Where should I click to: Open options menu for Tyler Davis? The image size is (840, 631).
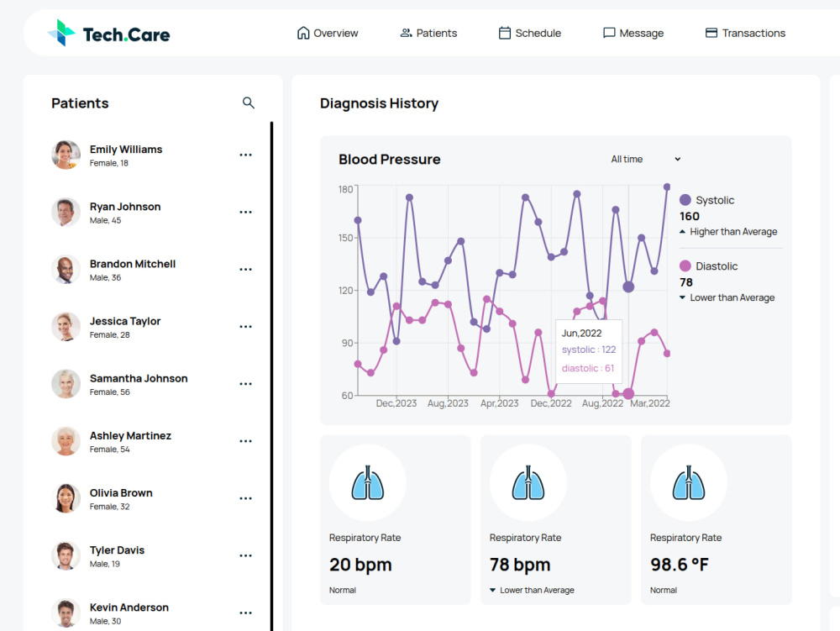point(245,556)
